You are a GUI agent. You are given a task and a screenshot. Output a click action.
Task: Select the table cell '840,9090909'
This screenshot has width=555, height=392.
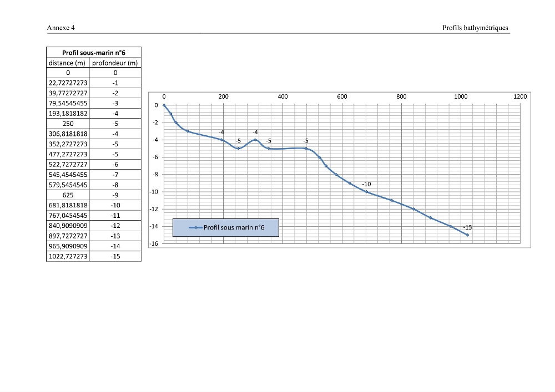(68, 226)
